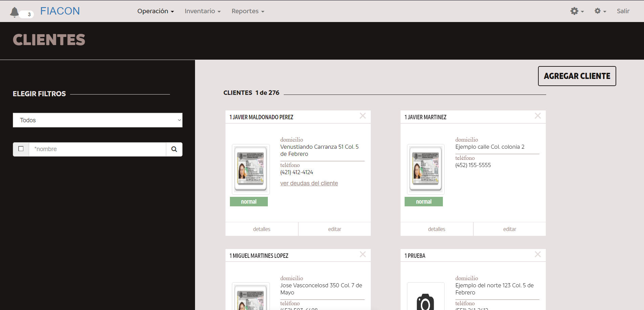The width and height of the screenshot is (644, 310).
Task: Open the 'Todos' filter dropdown
Action: [x=98, y=120]
